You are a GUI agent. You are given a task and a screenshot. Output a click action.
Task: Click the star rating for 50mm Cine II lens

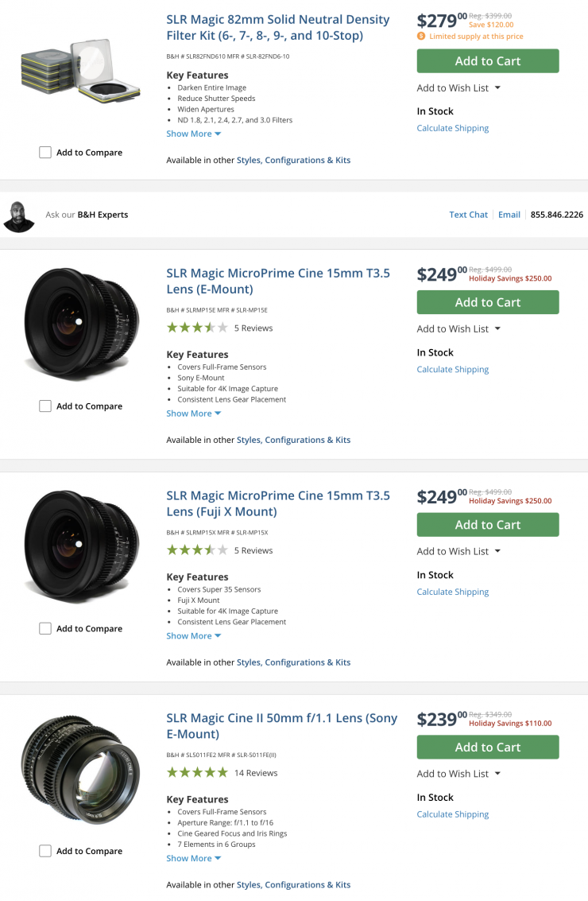coord(197,772)
